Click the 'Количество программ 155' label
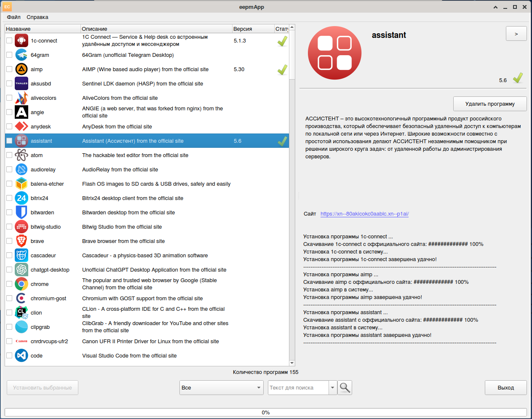 pyautogui.click(x=266, y=372)
